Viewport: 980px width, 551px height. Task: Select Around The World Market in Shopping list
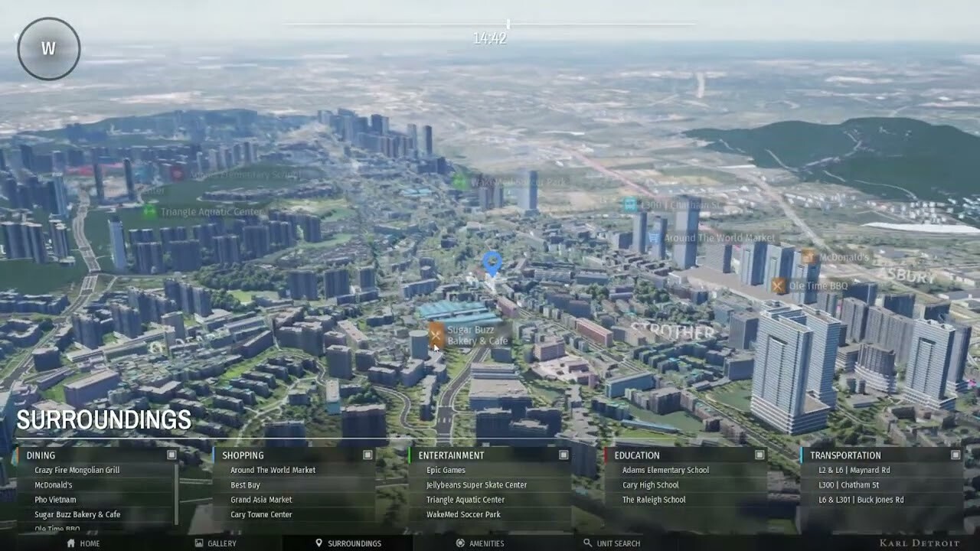273,470
